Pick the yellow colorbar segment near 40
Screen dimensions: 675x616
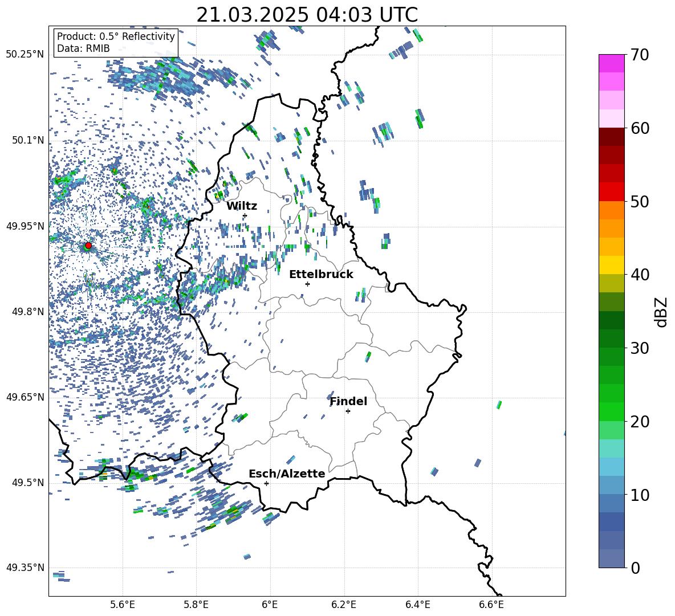[x=611, y=265]
